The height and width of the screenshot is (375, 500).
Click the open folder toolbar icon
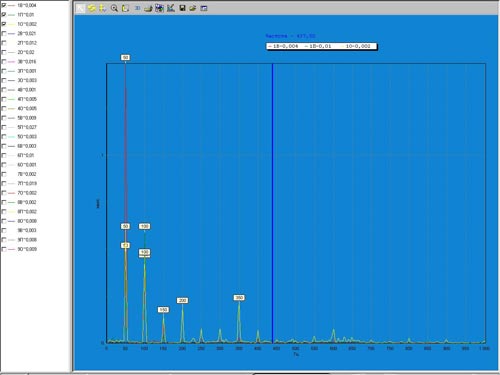(193, 8)
